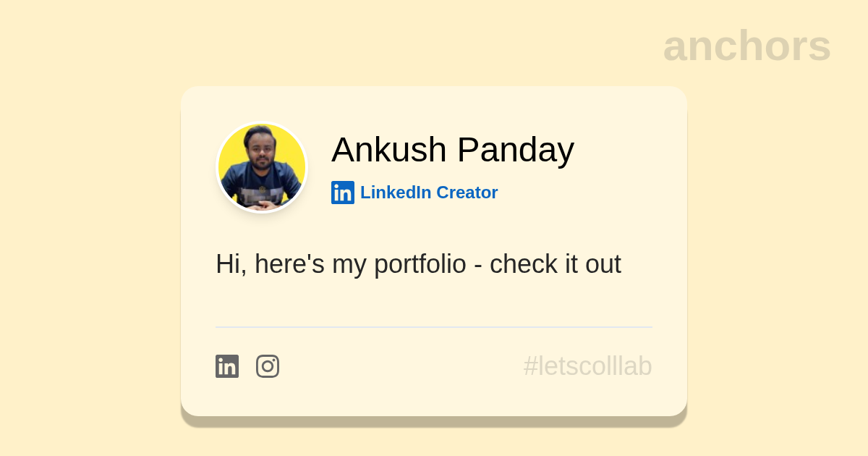Click the blue LinkedIn badge beside Creator
868x456 pixels.
(343, 193)
